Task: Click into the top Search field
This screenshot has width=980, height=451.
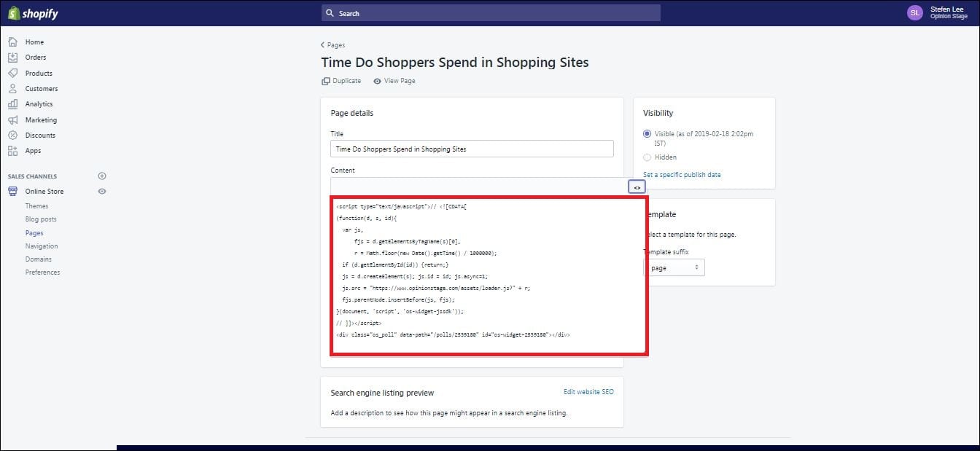Action: (x=491, y=13)
